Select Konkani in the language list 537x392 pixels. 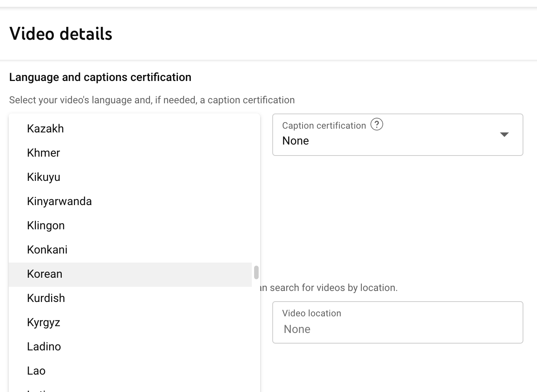pos(47,250)
